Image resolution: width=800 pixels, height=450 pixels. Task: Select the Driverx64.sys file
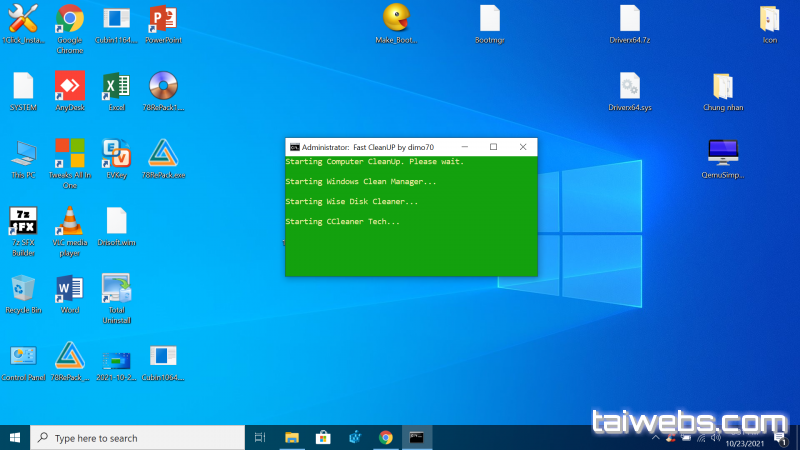coord(629,86)
